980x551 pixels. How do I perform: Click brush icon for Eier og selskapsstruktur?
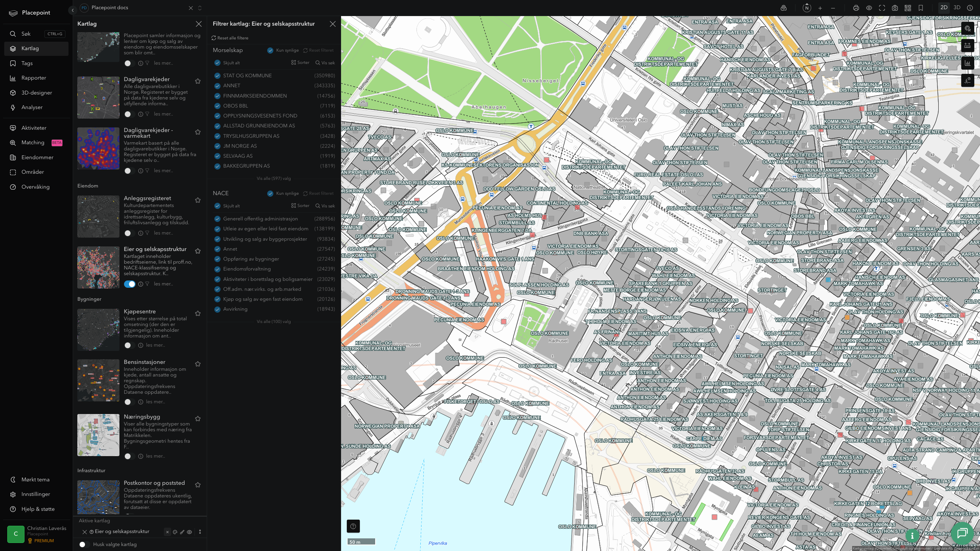(x=182, y=532)
